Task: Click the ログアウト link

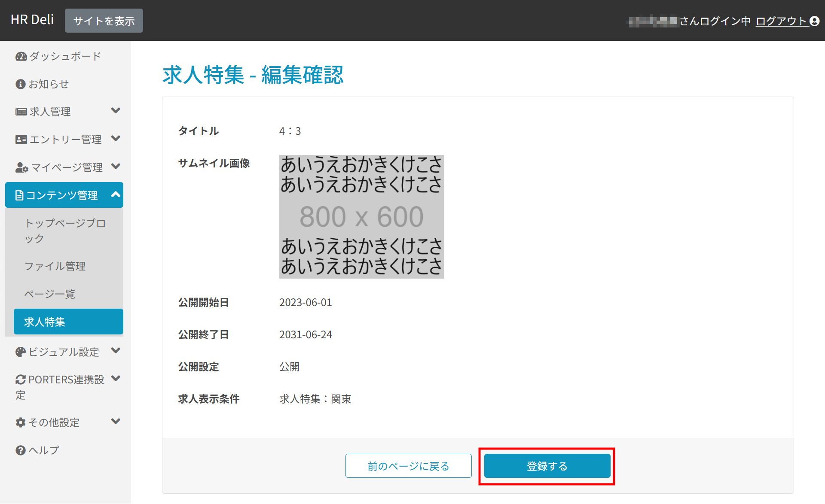Action: coord(782,21)
